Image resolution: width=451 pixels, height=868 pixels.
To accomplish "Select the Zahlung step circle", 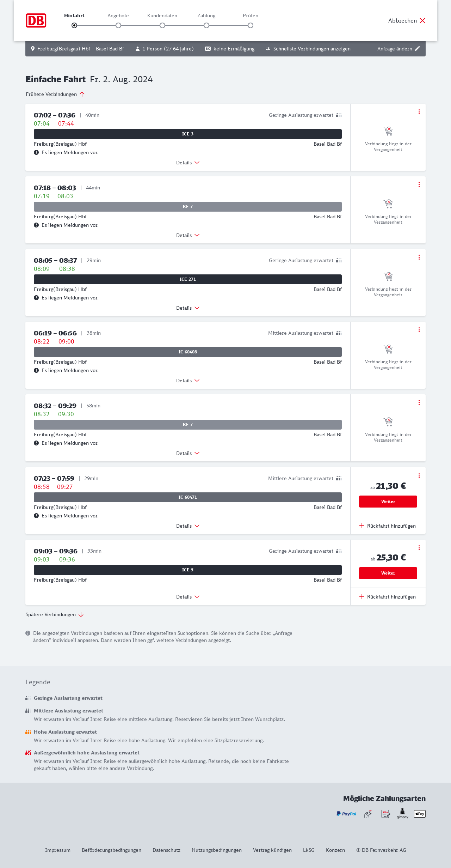I will (206, 25).
